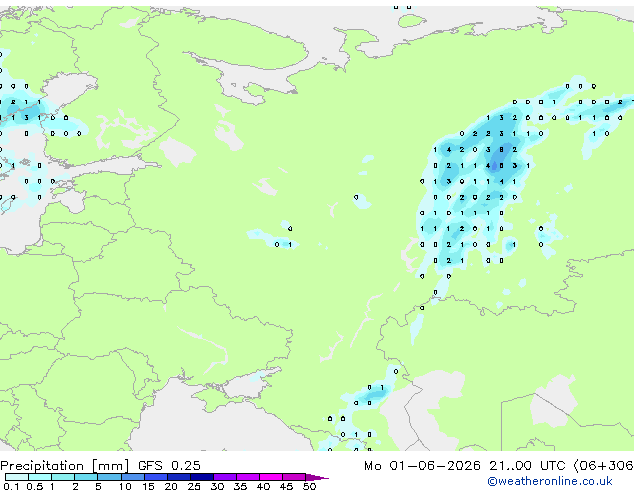This screenshot has height=490, width=634.
Task: Click the above-50 arrow at legend end
Action: point(317,477)
